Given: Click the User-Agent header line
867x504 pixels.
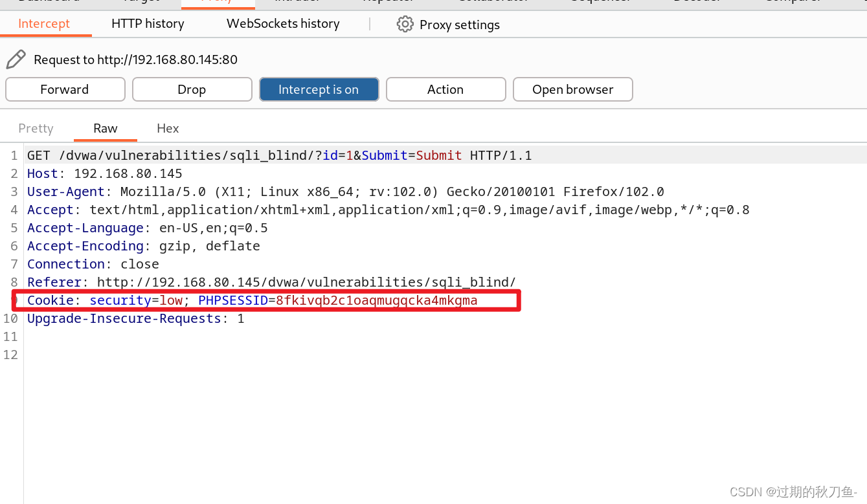Looking at the screenshot, I should (346, 192).
